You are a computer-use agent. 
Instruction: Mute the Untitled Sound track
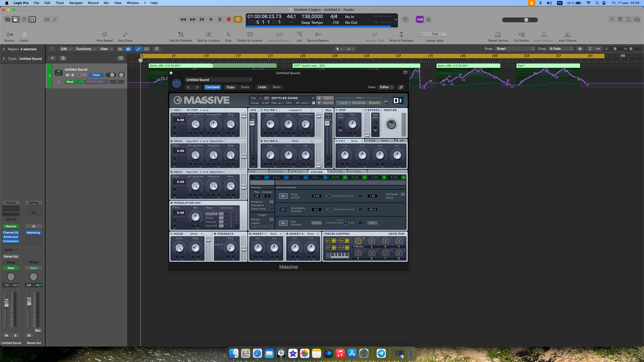(x=67, y=75)
